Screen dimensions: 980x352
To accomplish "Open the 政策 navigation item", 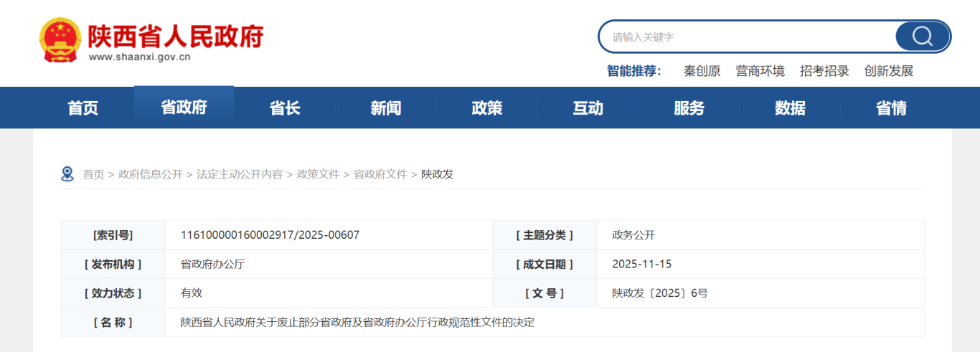I will click(487, 108).
